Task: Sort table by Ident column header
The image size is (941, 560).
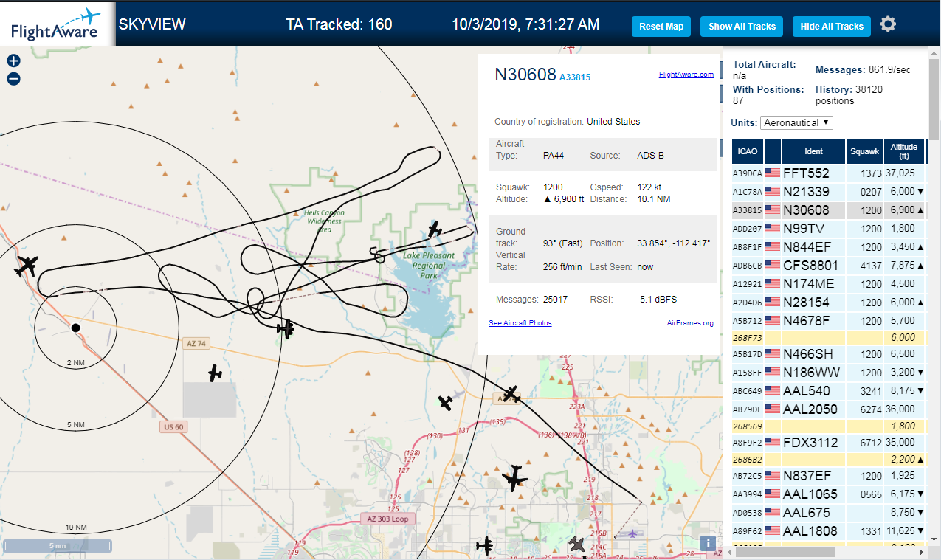Action: (x=813, y=151)
